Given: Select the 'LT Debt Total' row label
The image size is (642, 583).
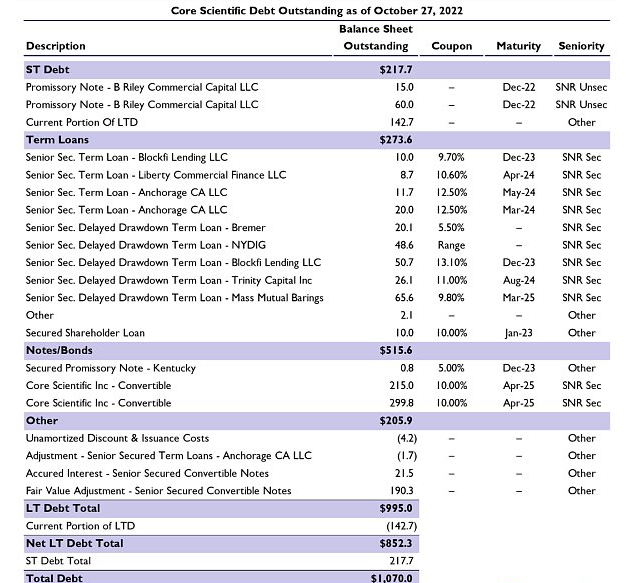Looking at the screenshot, I should (x=63, y=508).
